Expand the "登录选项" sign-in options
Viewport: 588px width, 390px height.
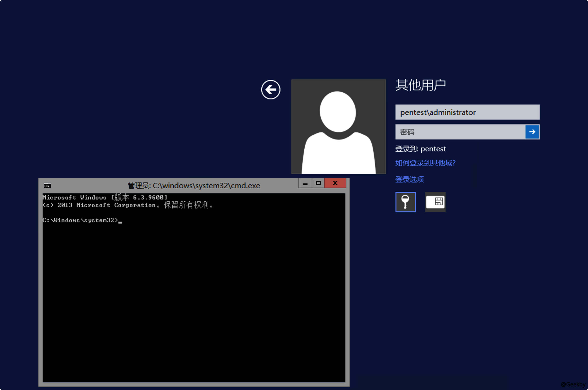click(x=409, y=179)
